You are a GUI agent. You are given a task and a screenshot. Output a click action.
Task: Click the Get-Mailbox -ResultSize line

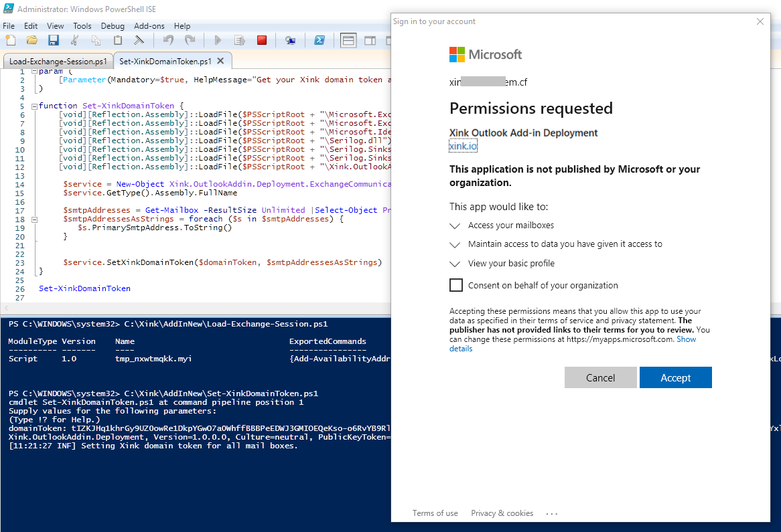click(x=226, y=210)
